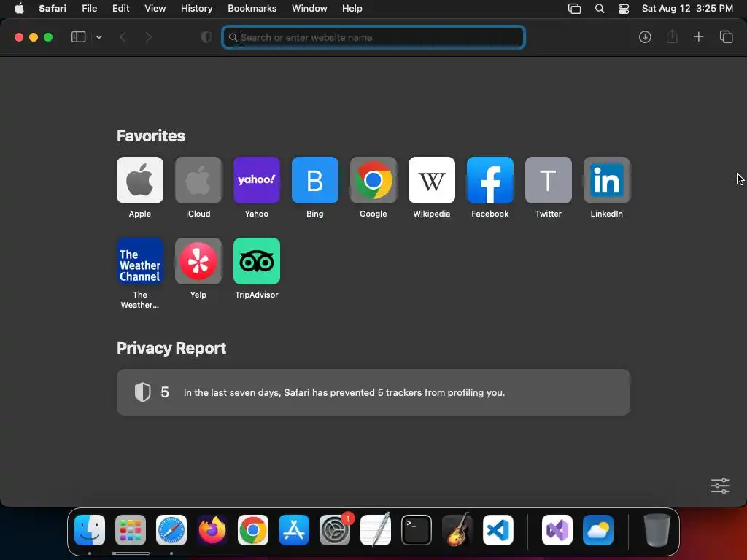
Task: Open the iCloud favorite
Action: 198,180
